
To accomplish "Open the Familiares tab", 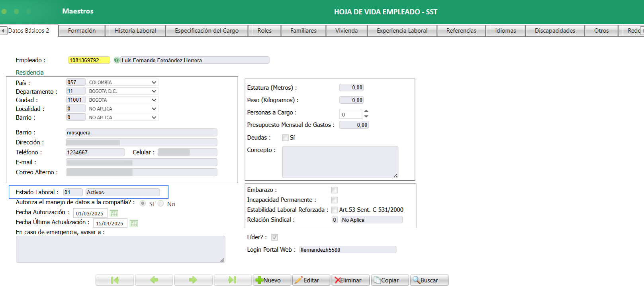I will pos(303,31).
